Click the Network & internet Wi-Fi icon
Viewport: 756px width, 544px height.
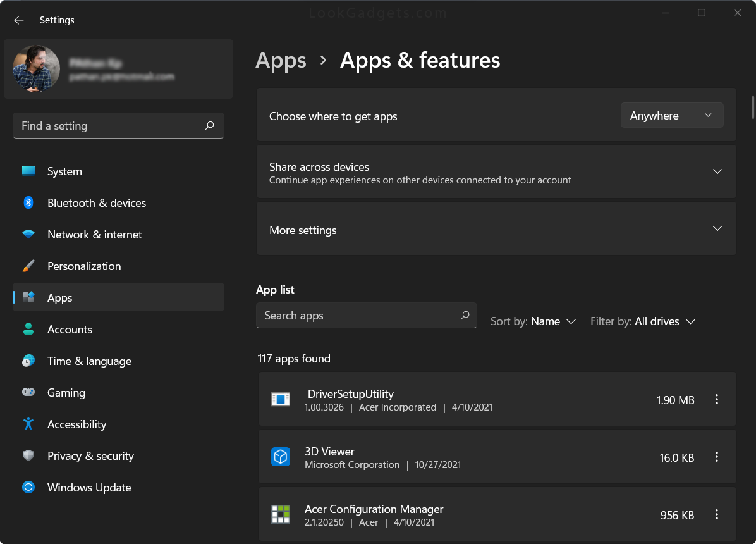[28, 234]
